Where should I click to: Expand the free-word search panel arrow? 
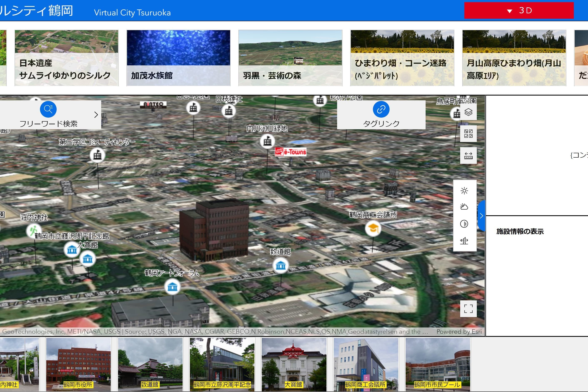click(96, 115)
